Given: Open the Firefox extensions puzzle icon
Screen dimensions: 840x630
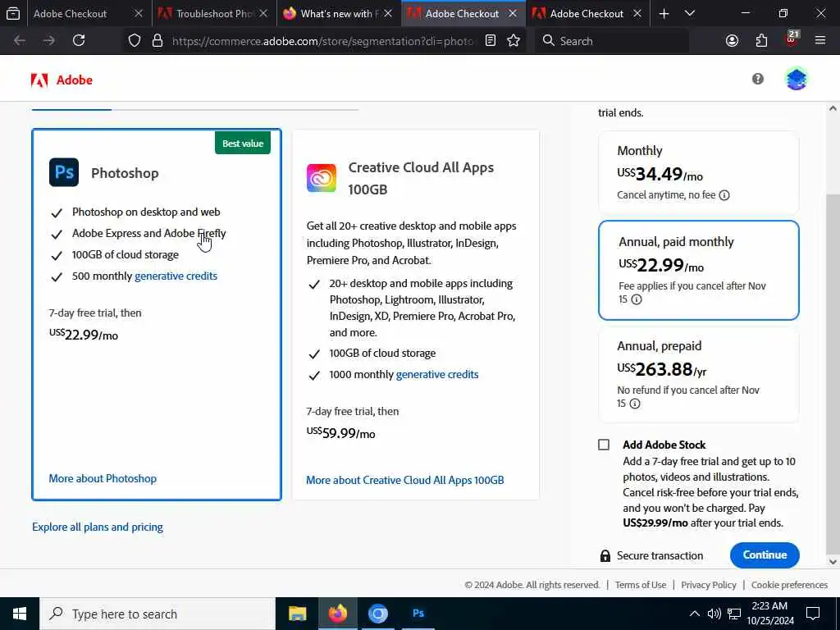Looking at the screenshot, I should click(761, 41).
